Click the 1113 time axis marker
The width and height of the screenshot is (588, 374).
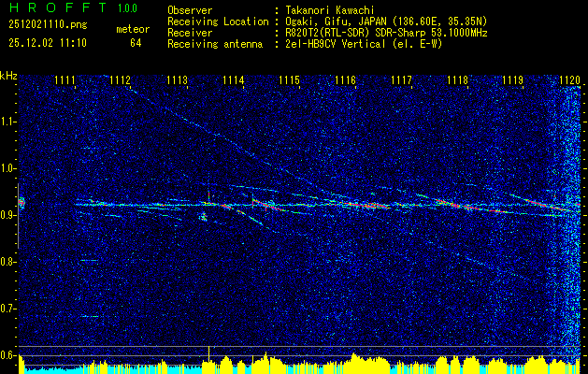point(177,80)
